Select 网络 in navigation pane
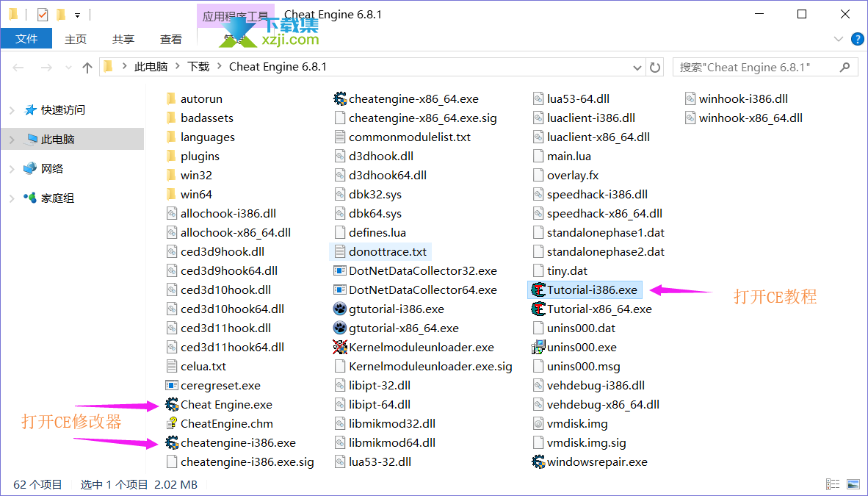Viewport: 868px width, 496px height. click(x=52, y=168)
